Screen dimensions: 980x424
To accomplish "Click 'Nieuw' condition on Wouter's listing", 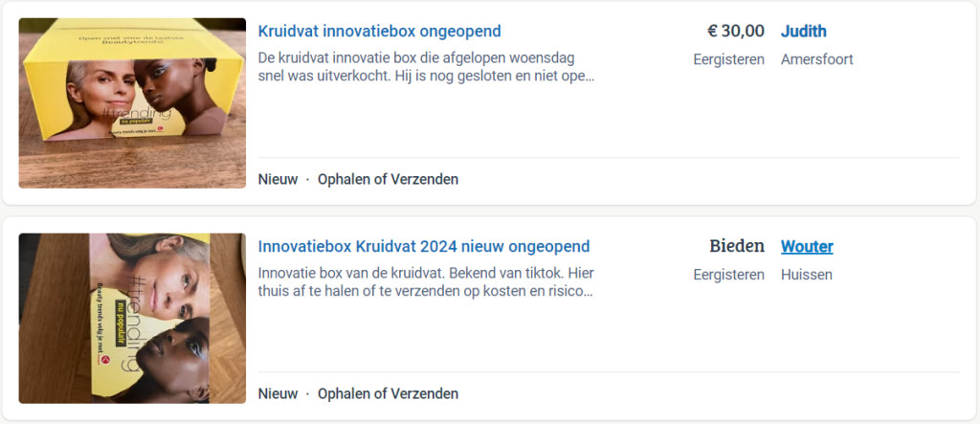I will point(278,393).
